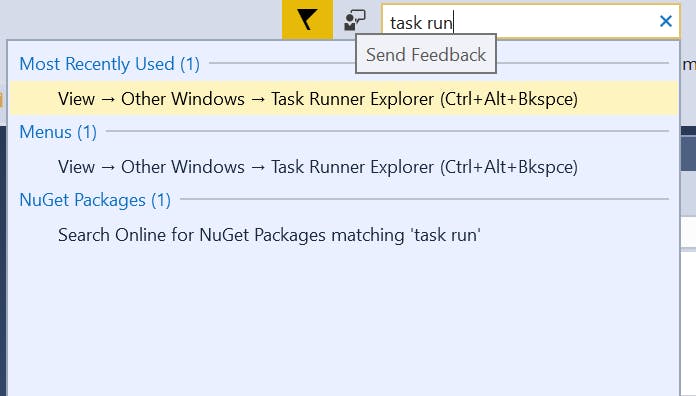Click Ctrl+Alt+Bkspce shortcut text in Menus result
Screen dimensions: 696x396
[509, 167]
